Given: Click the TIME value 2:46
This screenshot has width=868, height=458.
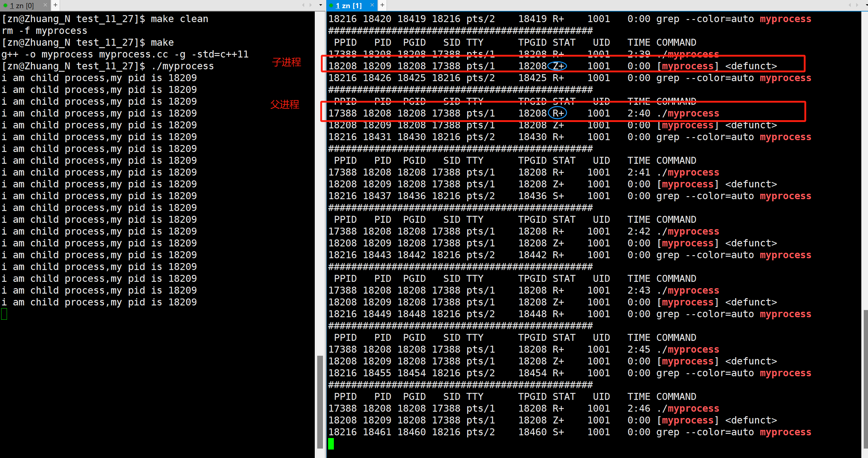Looking at the screenshot, I should pos(639,408).
